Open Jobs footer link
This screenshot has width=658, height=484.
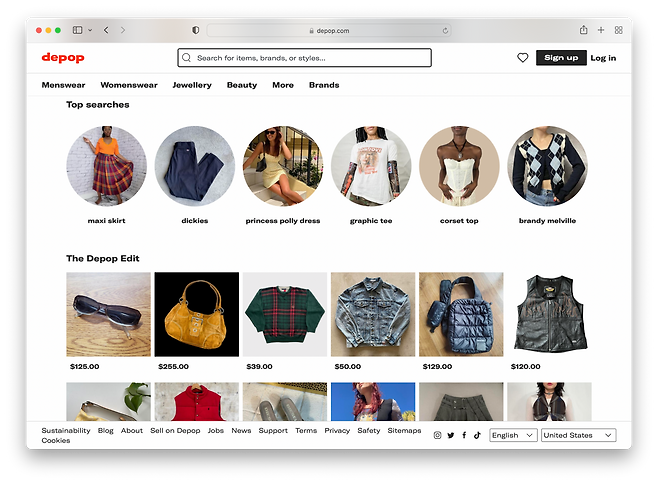click(x=216, y=430)
